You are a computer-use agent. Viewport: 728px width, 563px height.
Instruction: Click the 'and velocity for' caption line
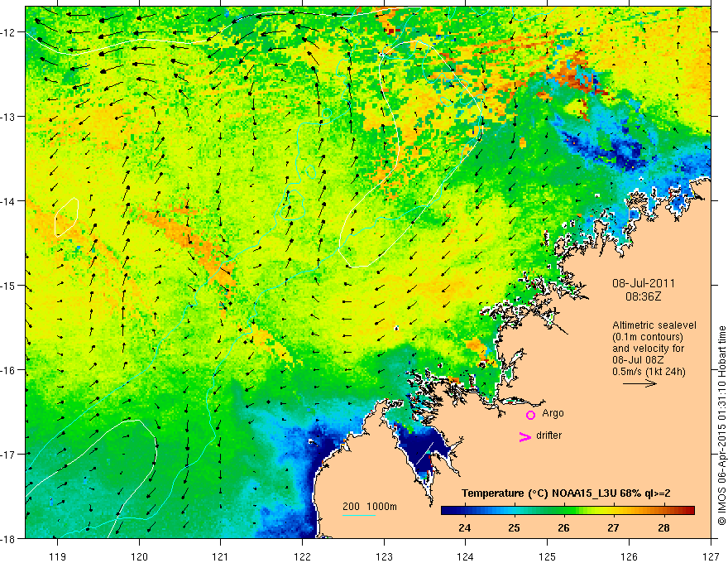tap(648, 349)
